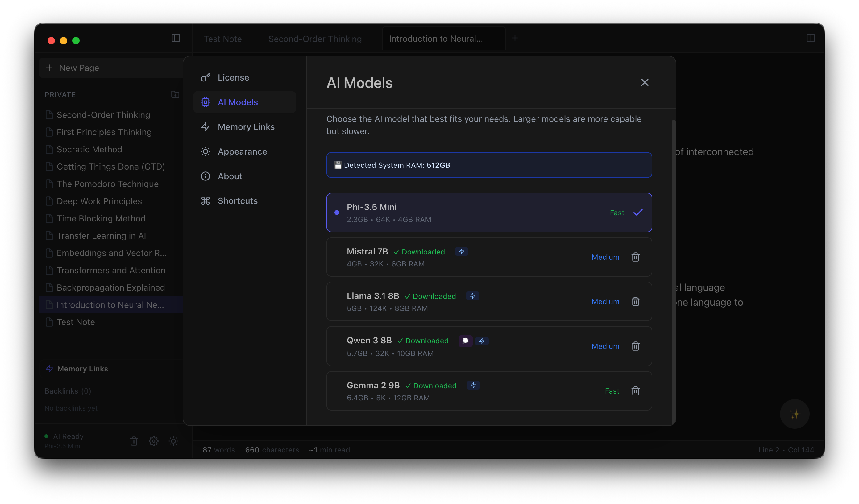
Task: Toggle the left sidebar panel icon
Action: point(176,38)
